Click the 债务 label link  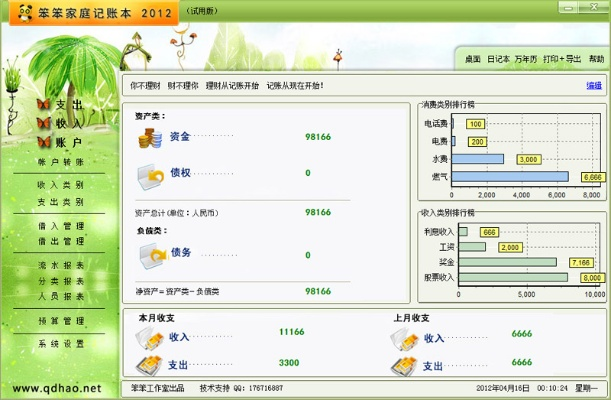(x=181, y=252)
